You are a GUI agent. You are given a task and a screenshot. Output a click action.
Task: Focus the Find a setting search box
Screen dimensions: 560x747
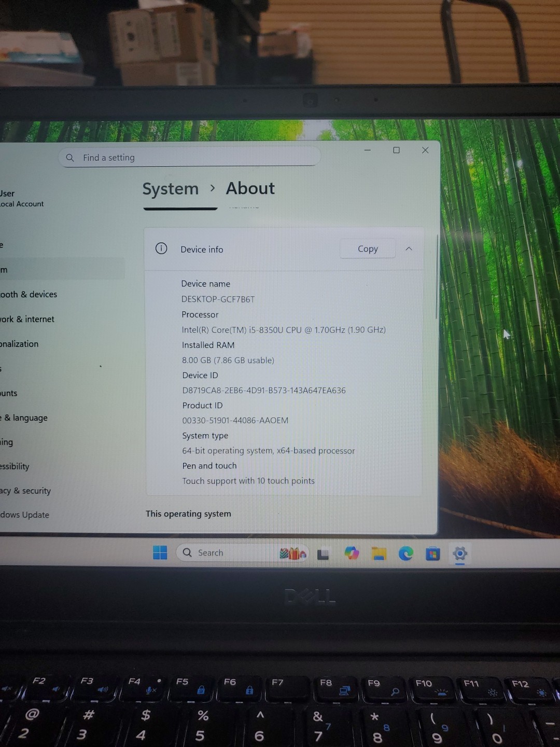[x=189, y=157]
